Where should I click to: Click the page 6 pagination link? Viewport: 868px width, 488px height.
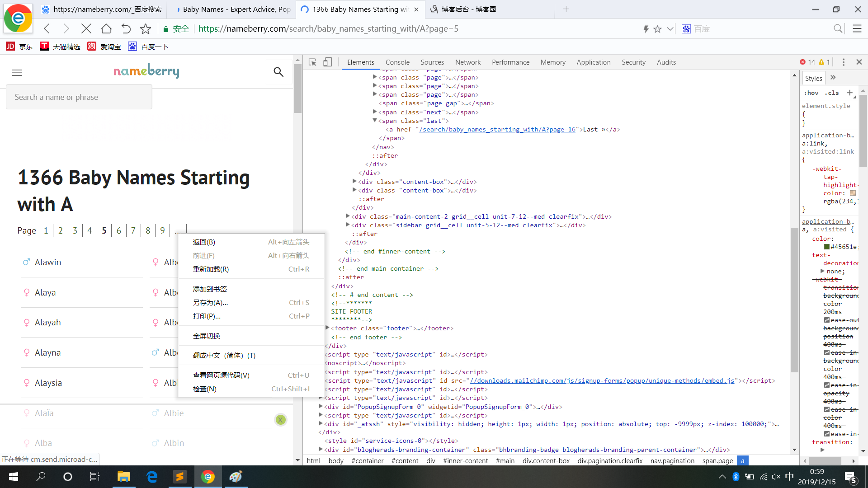(118, 230)
